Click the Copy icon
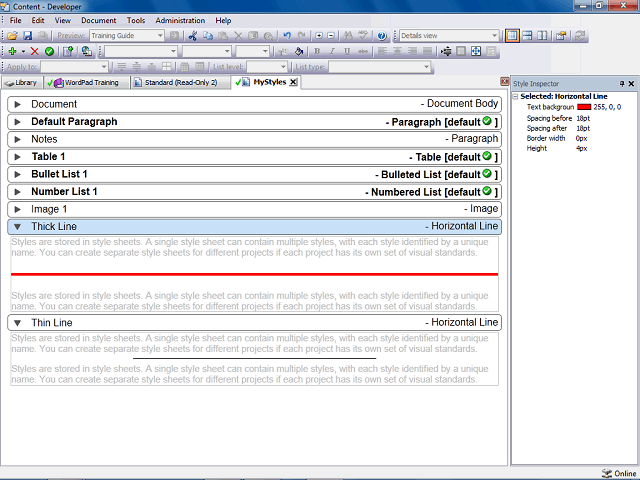Image resolution: width=640 pixels, height=480 pixels. click(x=208, y=36)
